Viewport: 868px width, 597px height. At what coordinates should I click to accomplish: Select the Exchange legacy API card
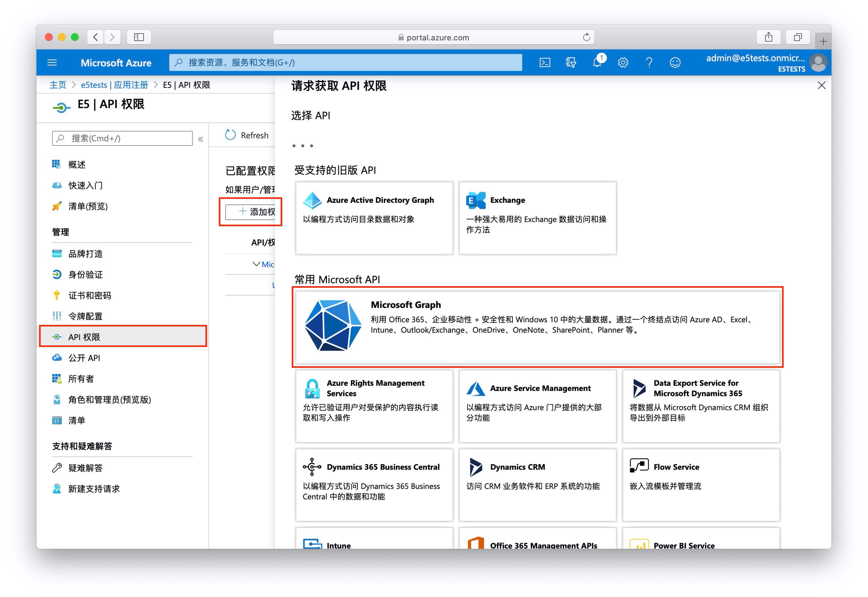(x=538, y=218)
